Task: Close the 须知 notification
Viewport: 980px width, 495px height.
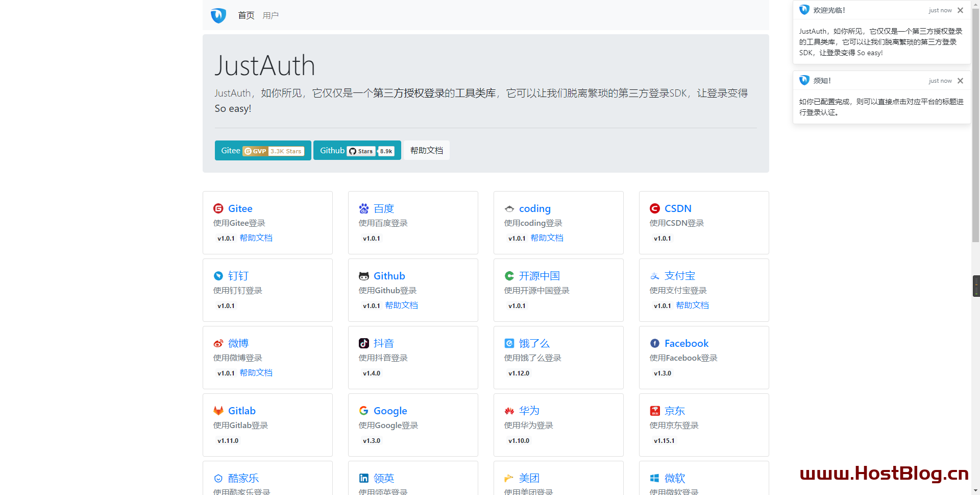Action: [961, 81]
